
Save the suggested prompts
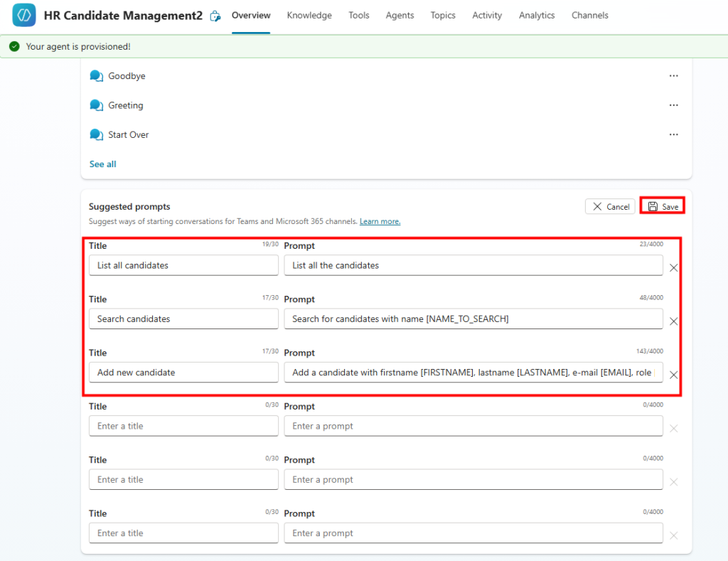click(663, 206)
